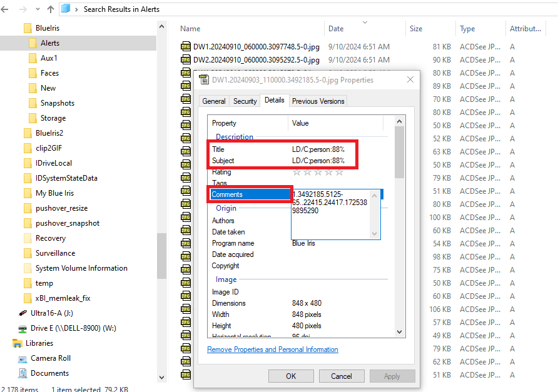Click Remove Properties and Personal Information link
This screenshot has height=392, width=558.
click(x=273, y=349)
